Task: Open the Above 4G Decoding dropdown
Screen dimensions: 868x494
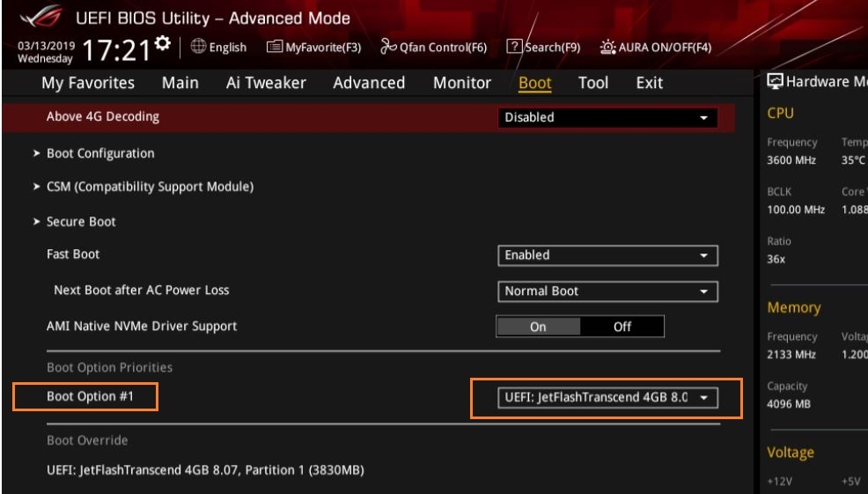Action: point(607,117)
